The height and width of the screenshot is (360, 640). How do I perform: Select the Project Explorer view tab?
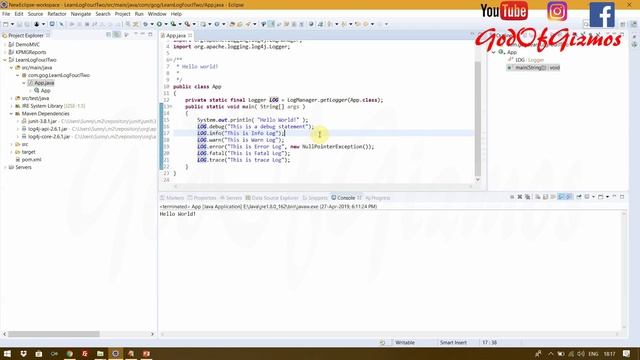click(26, 36)
